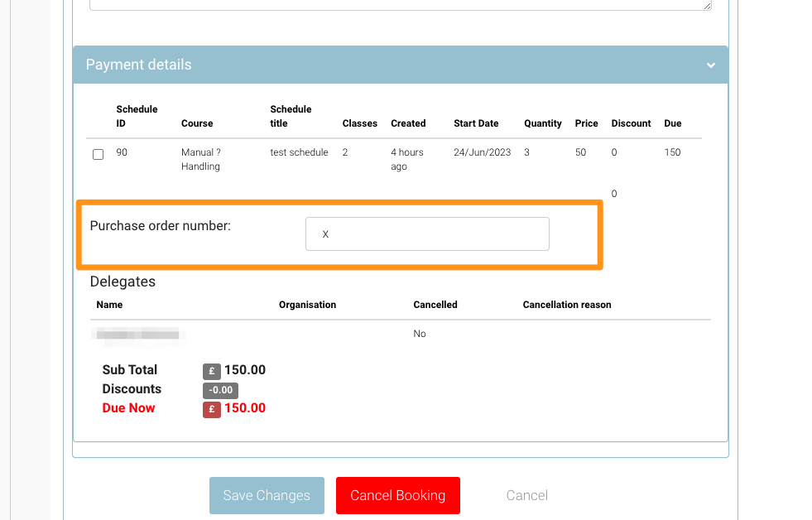The width and height of the screenshot is (812, 520).
Task: Click the red £ badge beside Due Now
Action: [212, 408]
